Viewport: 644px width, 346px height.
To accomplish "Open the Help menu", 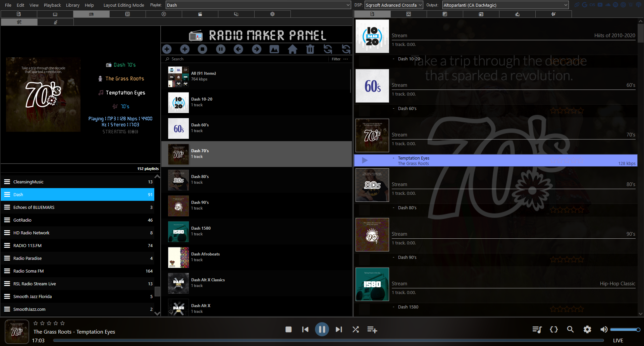I will tap(89, 5).
